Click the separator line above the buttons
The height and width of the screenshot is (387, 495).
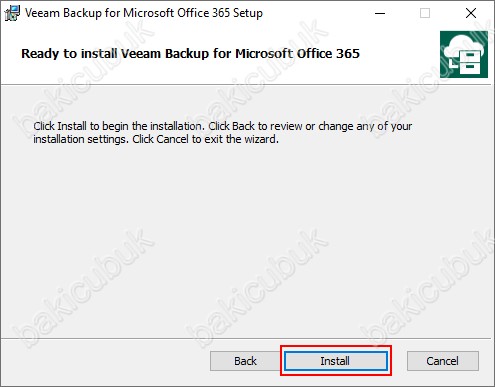pos(246,339)
